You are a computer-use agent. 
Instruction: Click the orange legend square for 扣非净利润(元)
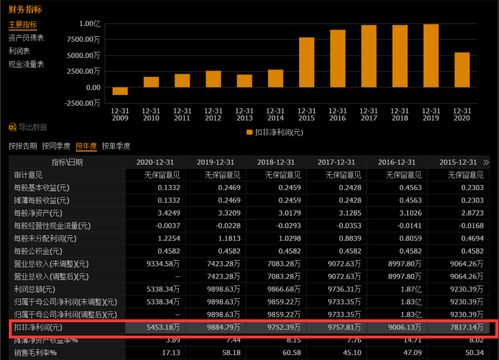point(249,132)
